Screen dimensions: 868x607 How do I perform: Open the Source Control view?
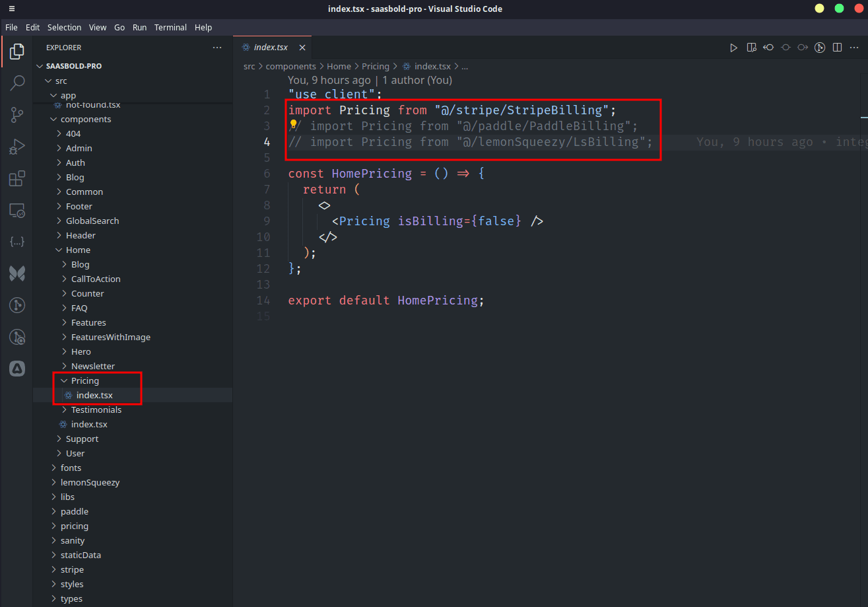(x=17, y=115)
